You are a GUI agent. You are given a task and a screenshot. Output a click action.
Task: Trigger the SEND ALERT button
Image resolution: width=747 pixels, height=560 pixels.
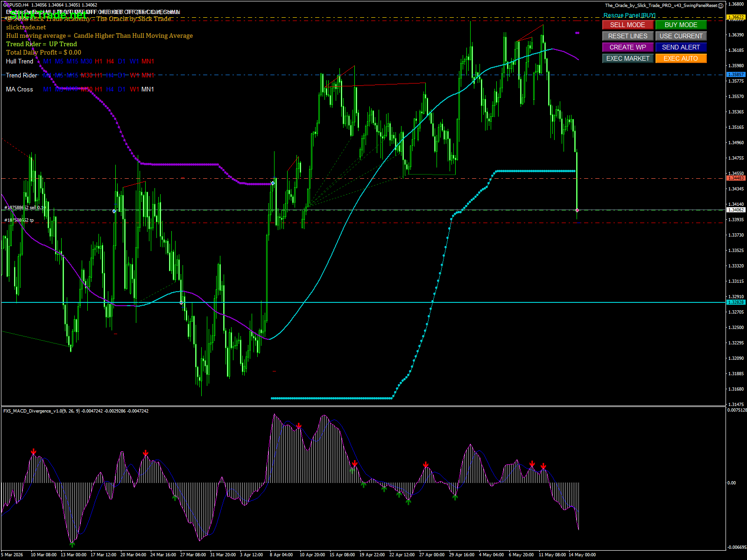(x=681, y=47)
